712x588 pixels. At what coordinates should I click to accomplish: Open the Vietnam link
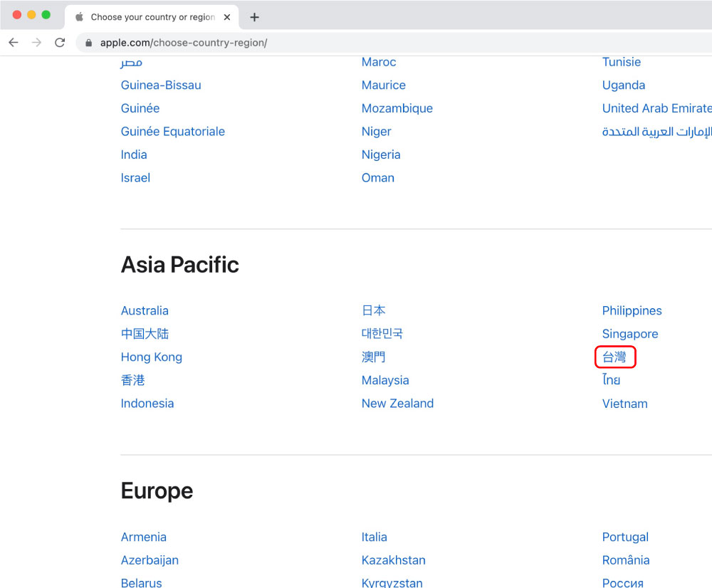coord(625,404)
